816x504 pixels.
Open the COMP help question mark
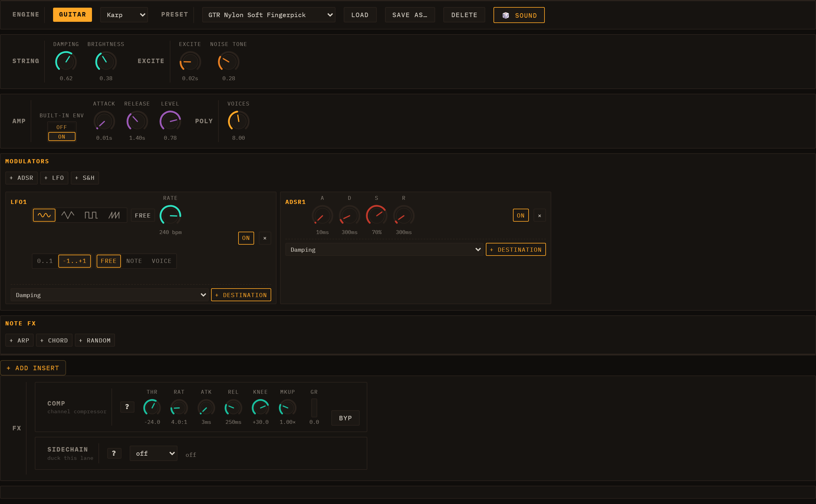(127, 407)
